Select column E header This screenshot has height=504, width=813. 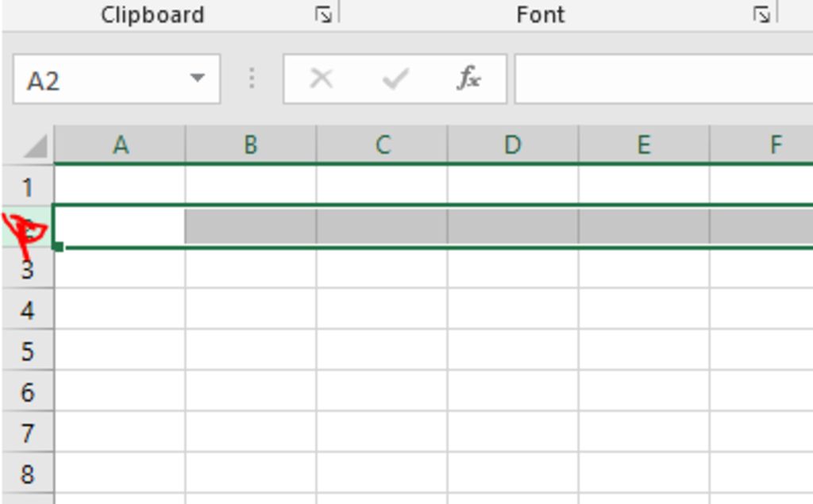643,144
